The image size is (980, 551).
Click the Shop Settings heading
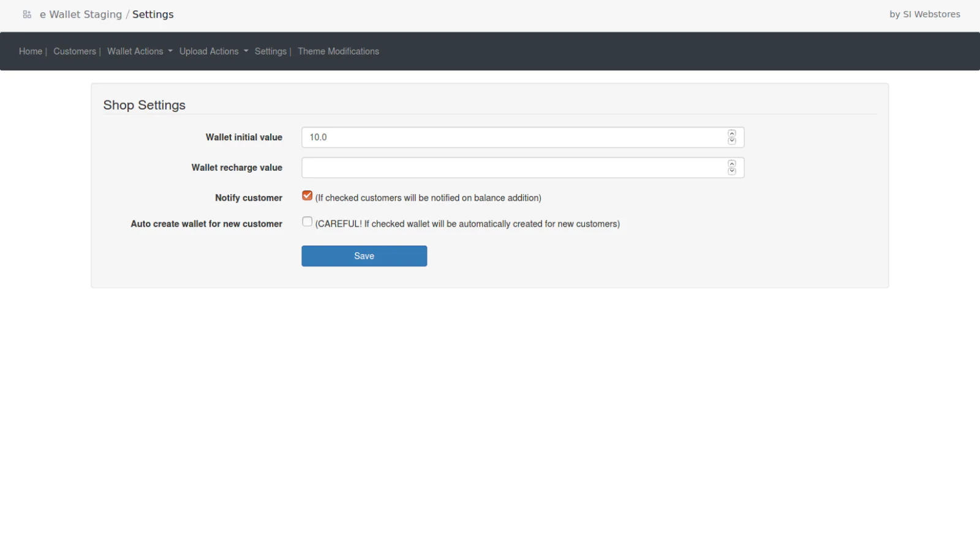click(144, 105)
